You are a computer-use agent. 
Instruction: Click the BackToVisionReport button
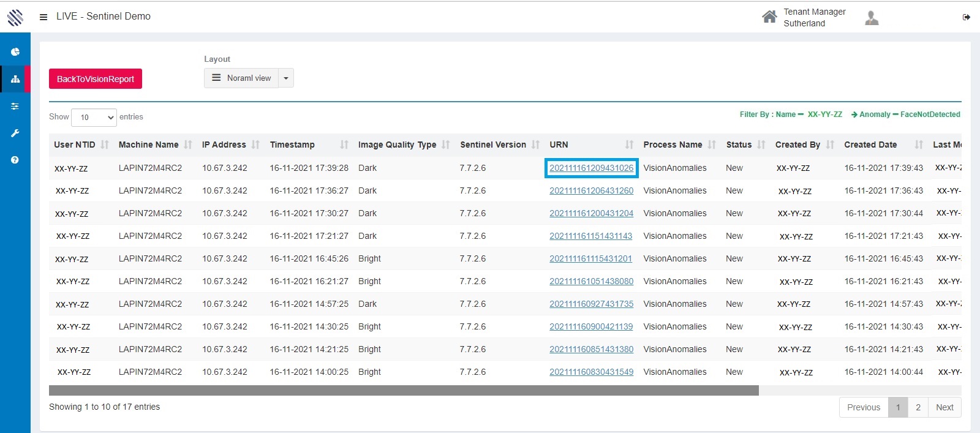96,79
